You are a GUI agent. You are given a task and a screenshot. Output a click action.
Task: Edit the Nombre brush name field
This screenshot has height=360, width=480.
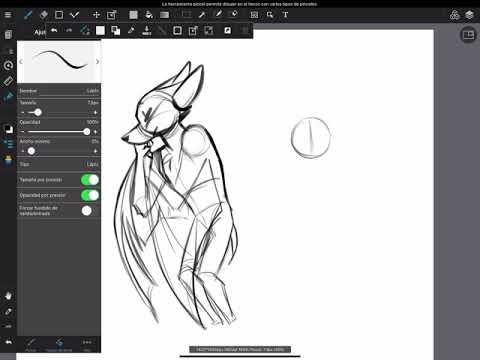click(x=59, y=91)
